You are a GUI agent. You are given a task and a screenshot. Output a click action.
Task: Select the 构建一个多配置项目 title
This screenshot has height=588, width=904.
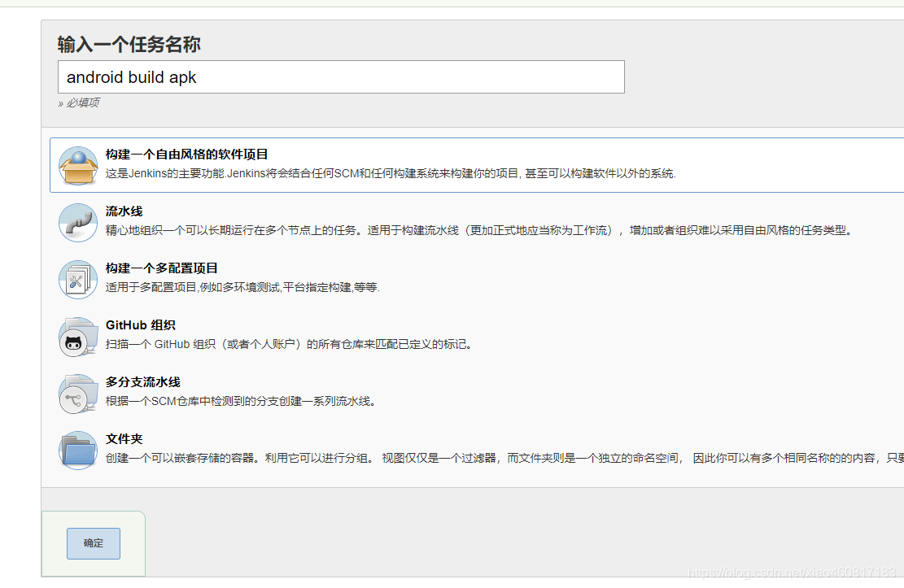(161, 268)
